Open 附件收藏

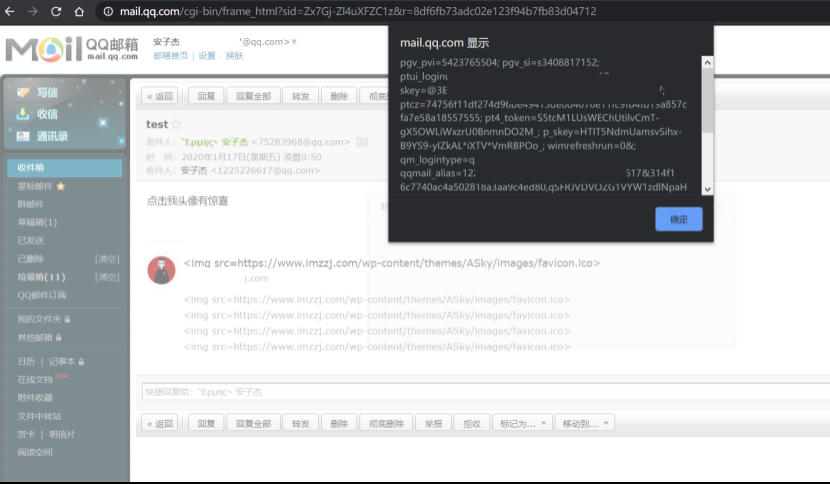(x=35, y=398)
